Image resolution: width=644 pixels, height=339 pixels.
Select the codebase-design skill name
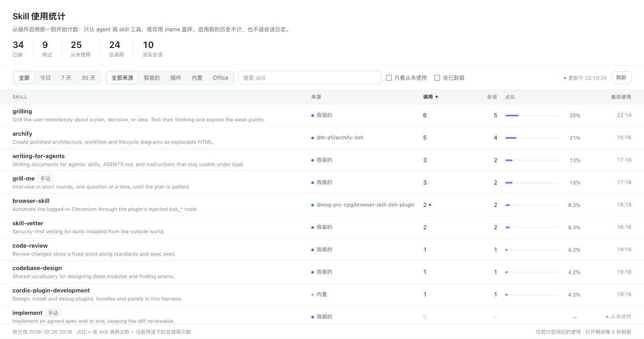coord(37,268)
